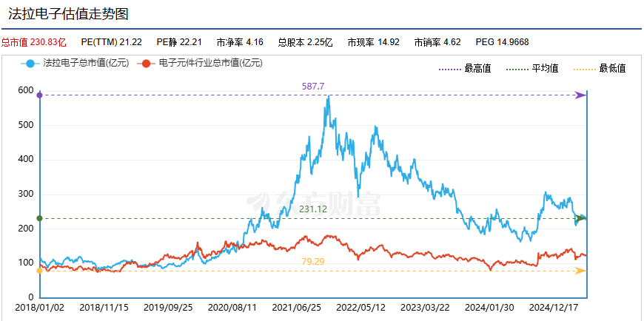Viewport: 644px width, 321px height.
Task: Click the 79.29 minimum value label
Action: coord(313,262)
